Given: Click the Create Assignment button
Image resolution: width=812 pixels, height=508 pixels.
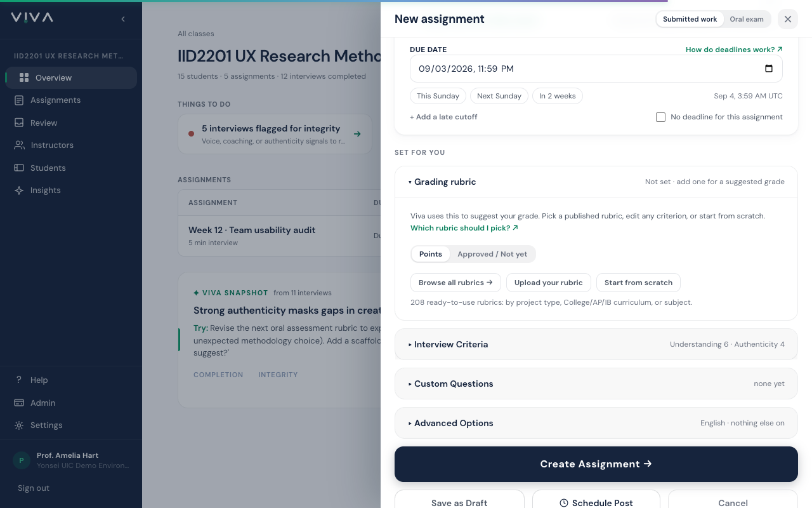Looking at the screenshot, I should pos(596,464).
